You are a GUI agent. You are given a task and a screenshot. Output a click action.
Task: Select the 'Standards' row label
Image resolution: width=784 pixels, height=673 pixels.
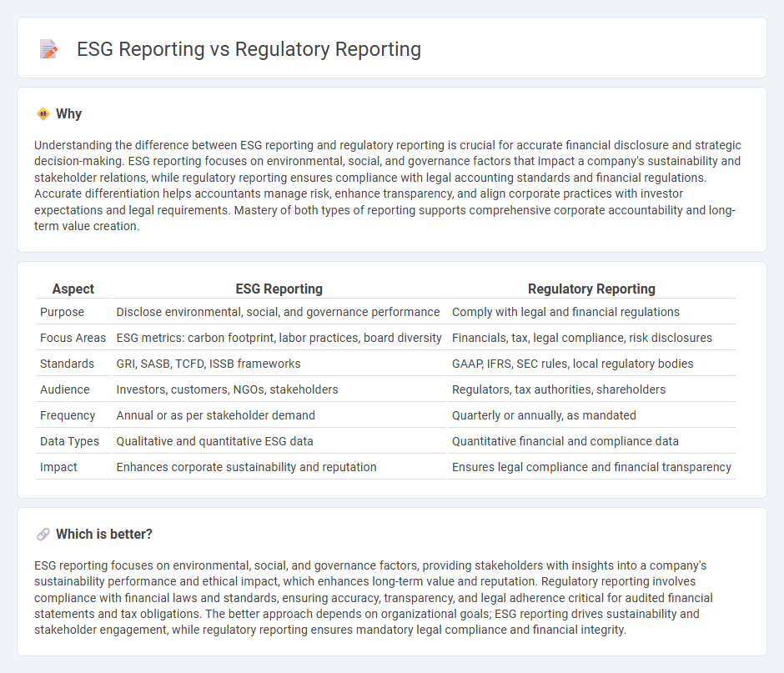[x=67, y=364]
